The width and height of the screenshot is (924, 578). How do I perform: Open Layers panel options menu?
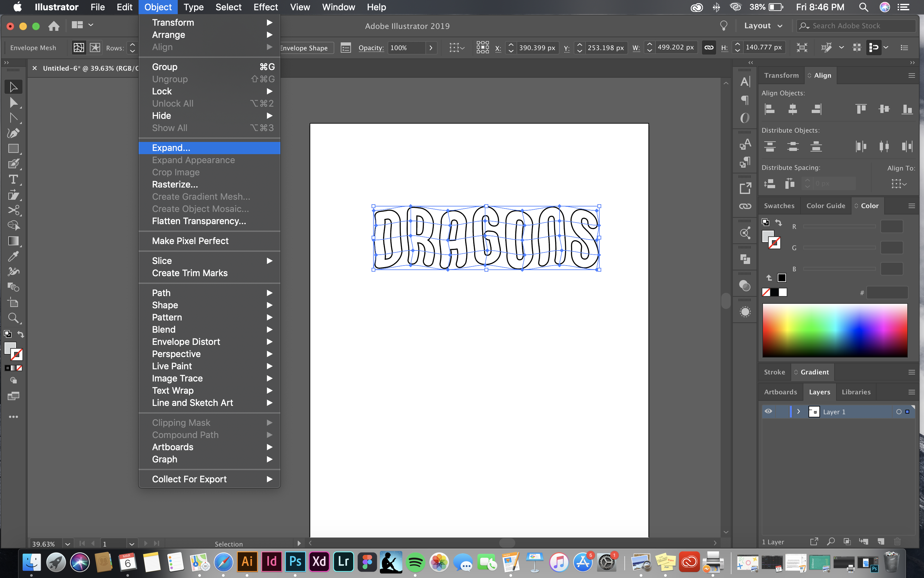point(911,392)
